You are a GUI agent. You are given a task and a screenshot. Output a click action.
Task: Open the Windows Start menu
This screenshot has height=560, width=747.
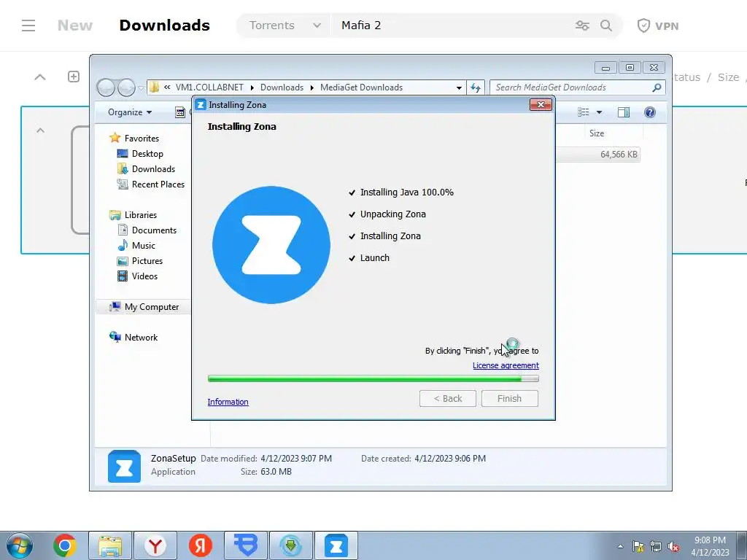pos(20,545)
